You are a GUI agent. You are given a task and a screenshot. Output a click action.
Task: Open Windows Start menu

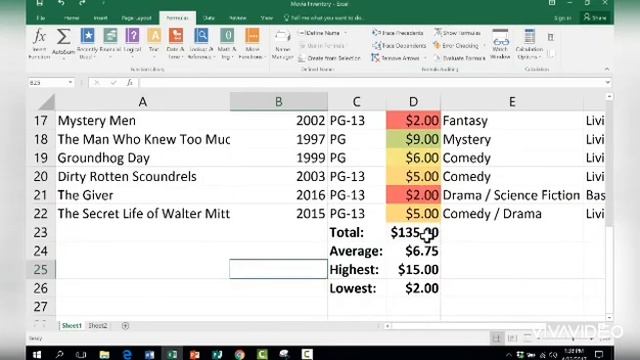37,354
